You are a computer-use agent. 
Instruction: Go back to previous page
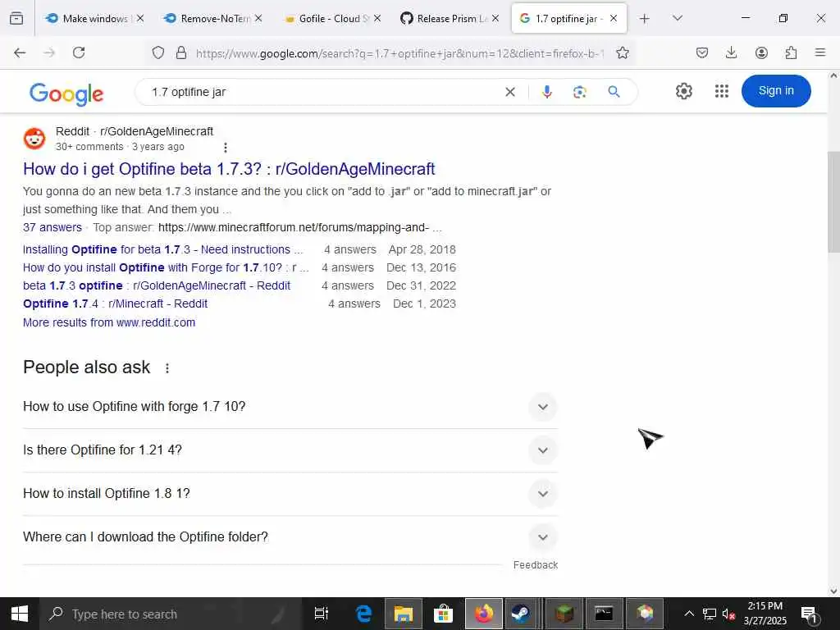click(x=20, y=52)
